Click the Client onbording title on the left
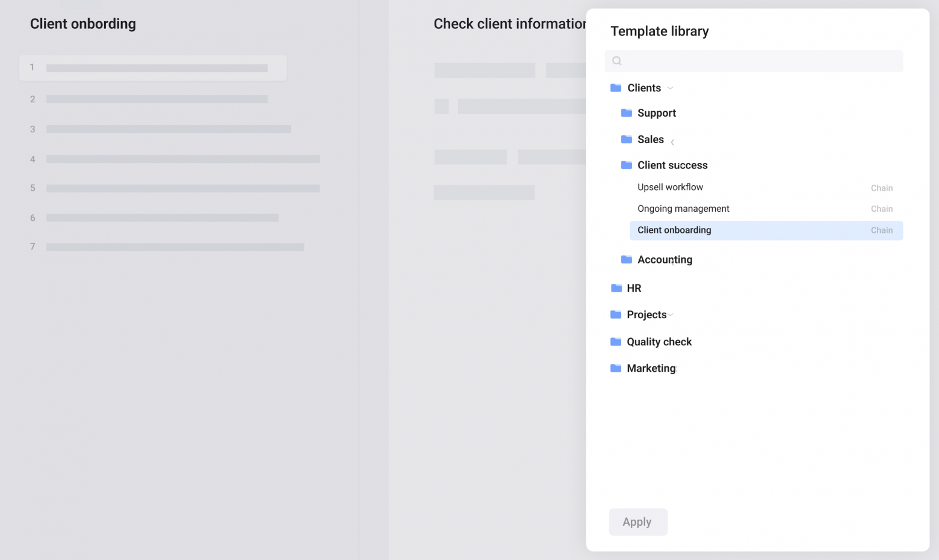 pos(83,24)
